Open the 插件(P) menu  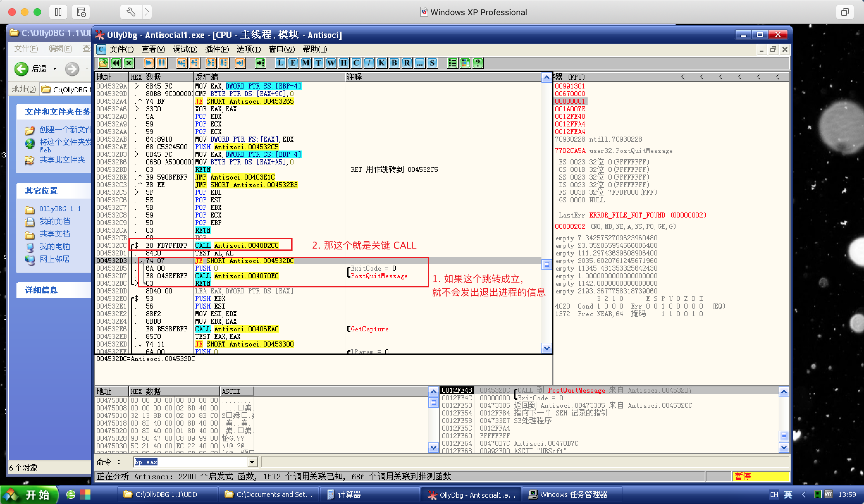[x=217, y=49]
